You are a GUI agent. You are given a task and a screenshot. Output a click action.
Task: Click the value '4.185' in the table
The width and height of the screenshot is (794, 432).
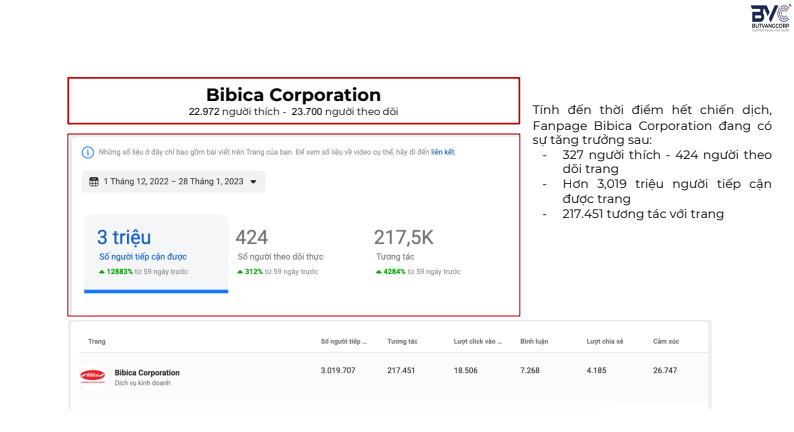597,370
